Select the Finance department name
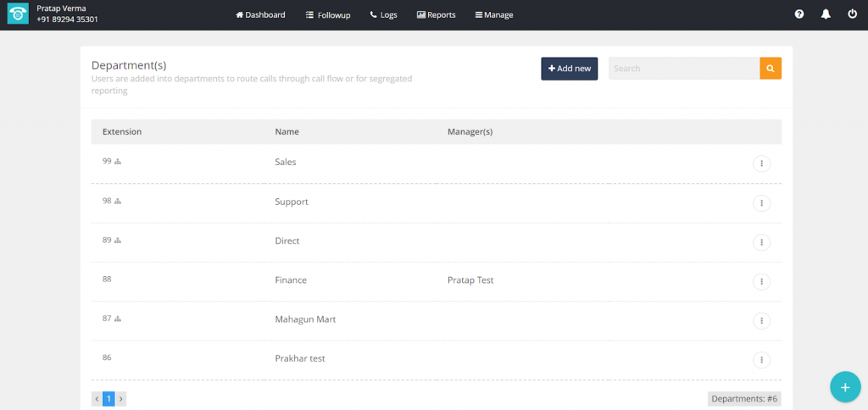Image resolution: width=868 pixels, height=410 pixels. point(291,280)
